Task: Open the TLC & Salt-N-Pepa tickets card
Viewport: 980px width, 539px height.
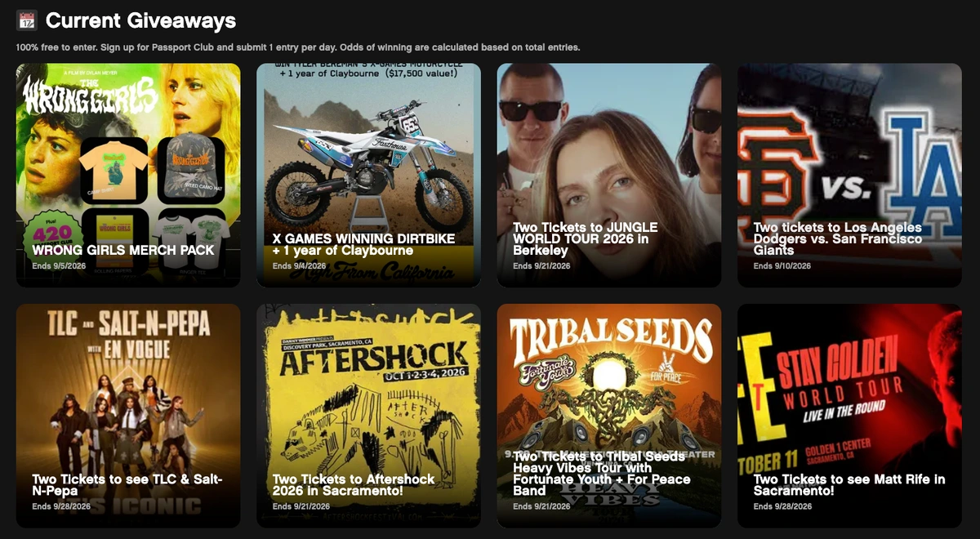Action: point(128,416)
